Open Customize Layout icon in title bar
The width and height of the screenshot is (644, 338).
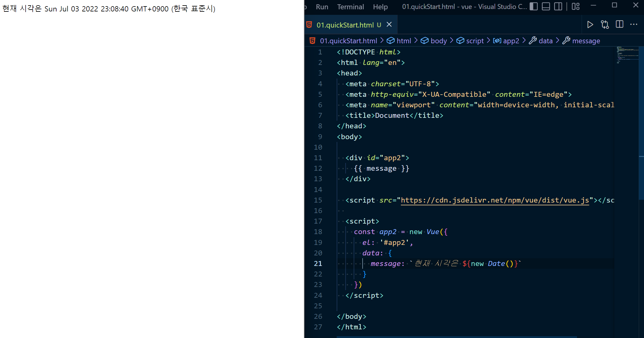[576, 6]
